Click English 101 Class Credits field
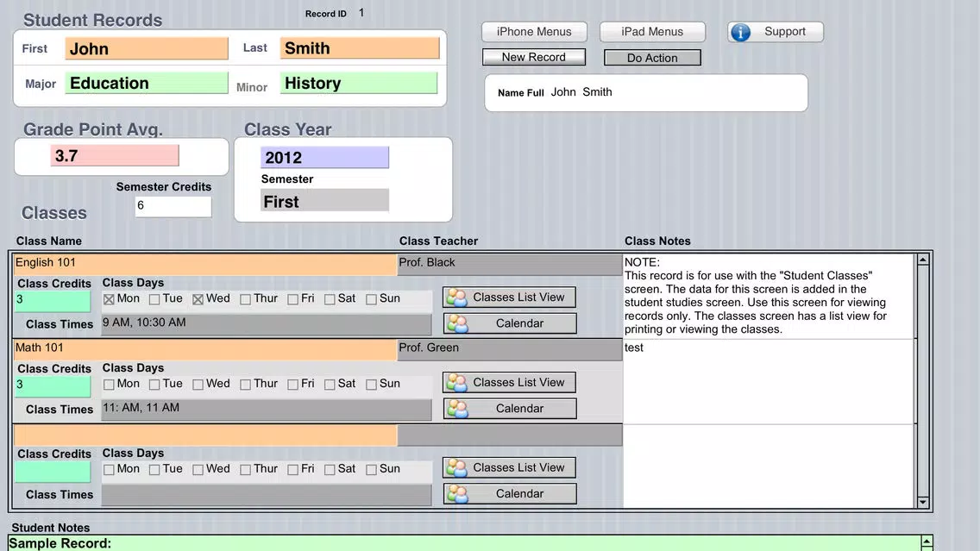Image resolution: width=980 pixels, height=551 pixels. point(53,301)
